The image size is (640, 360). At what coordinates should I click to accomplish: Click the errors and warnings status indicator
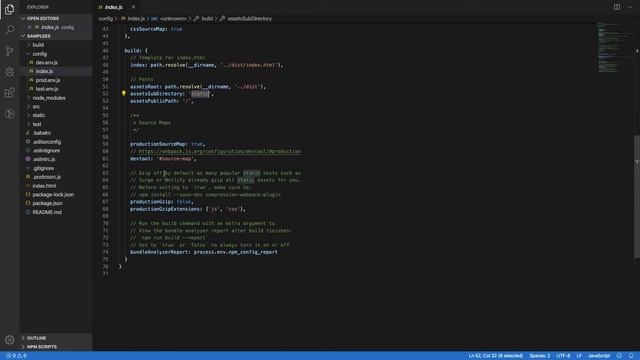(16, 356)
